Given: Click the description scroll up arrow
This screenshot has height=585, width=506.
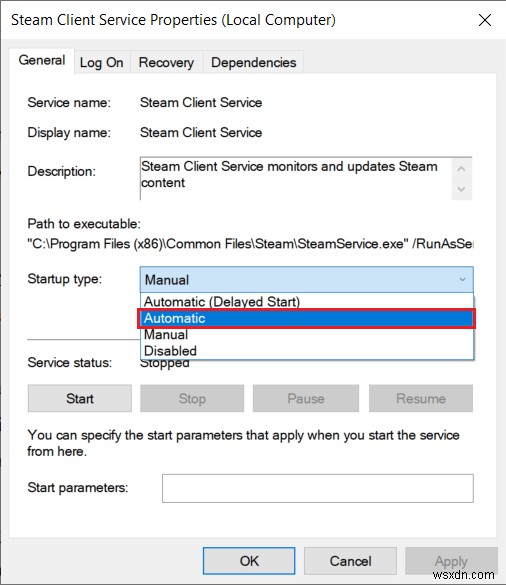Looking at the screenshot, I should (x=461, y=169).
